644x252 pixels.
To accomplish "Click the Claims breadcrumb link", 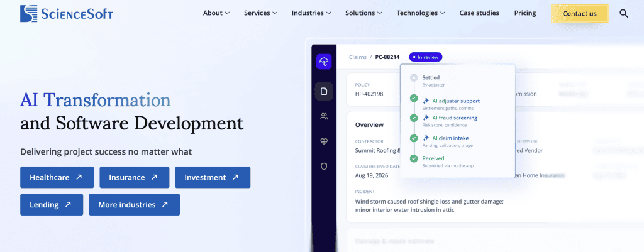I will pyautogui.click(x=357, y=57).
